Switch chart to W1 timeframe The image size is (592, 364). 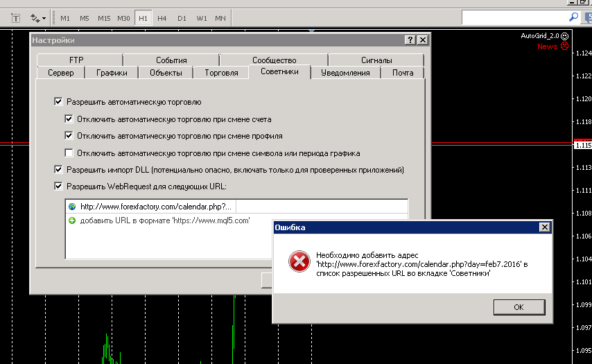(x=202, y=18)
